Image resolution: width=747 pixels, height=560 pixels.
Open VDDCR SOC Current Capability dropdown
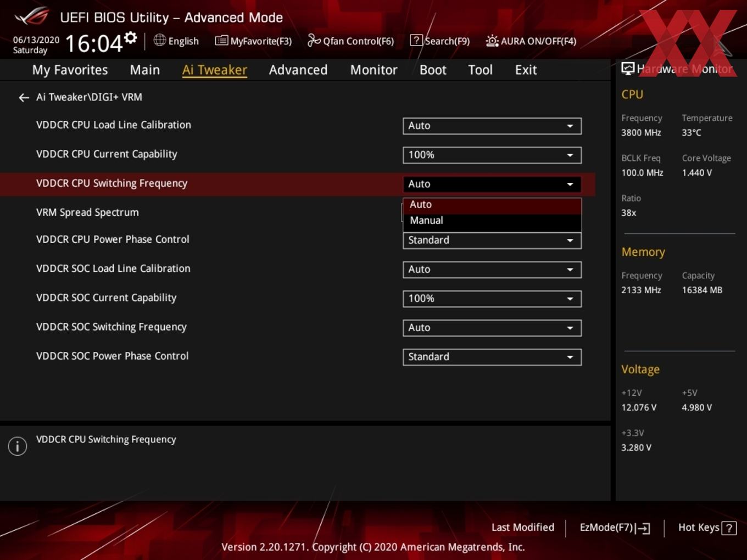[492, 299]
